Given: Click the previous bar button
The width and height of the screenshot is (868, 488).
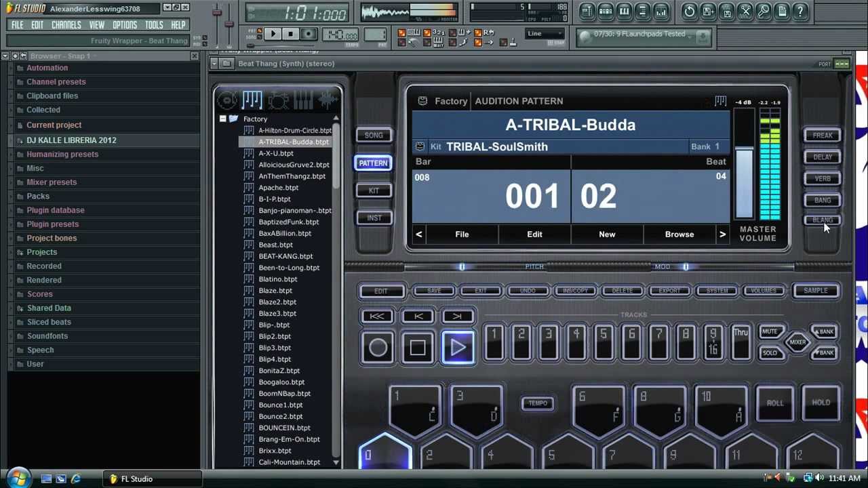Looking at the screenshot, I should (418, 316).
